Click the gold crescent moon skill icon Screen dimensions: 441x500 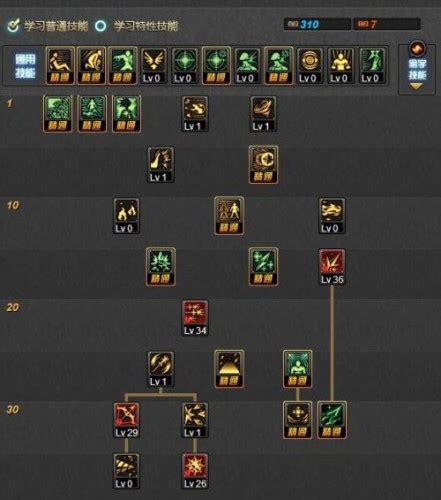point(263,164)
